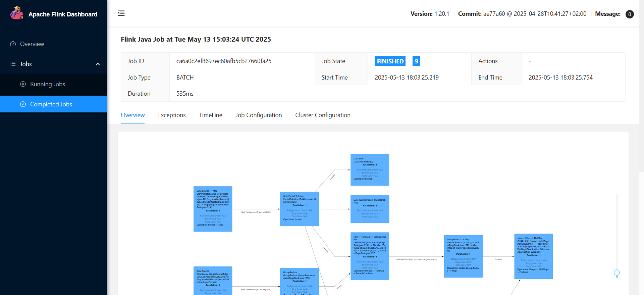Open Completed Jobs in sidebar
Viewport: 644px width, 295px height.
(54, 104)
